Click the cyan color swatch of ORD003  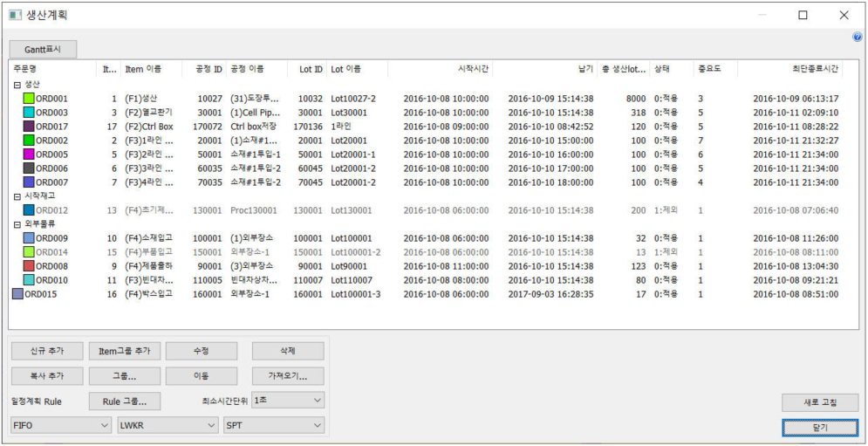point(29,113)
